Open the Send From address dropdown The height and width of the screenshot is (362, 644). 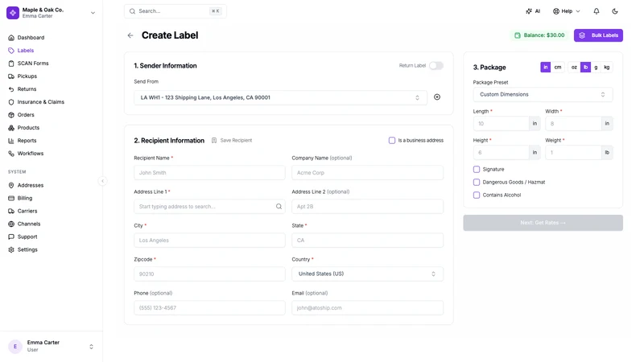click(x=280, y=97)
